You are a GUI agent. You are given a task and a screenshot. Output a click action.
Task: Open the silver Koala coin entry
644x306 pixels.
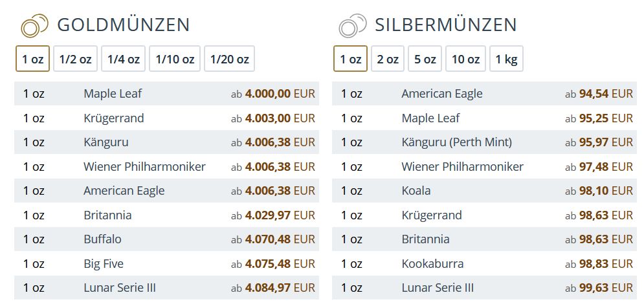[416, 191]
